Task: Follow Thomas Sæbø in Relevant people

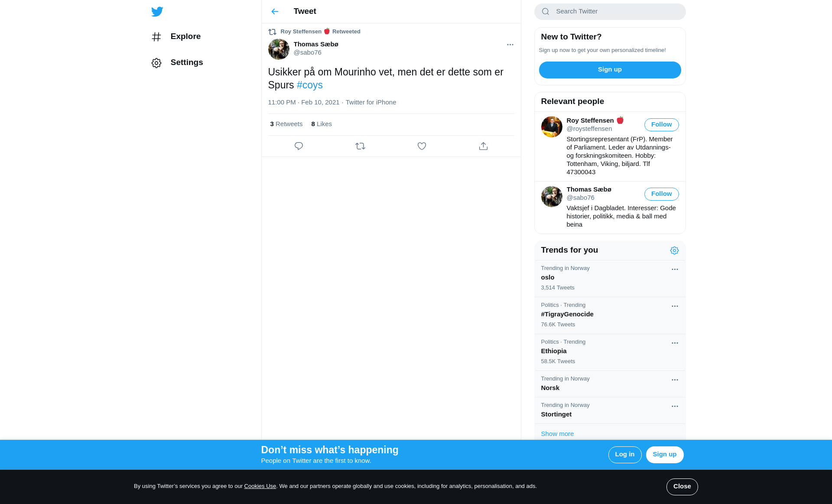Action: (661, 194)
